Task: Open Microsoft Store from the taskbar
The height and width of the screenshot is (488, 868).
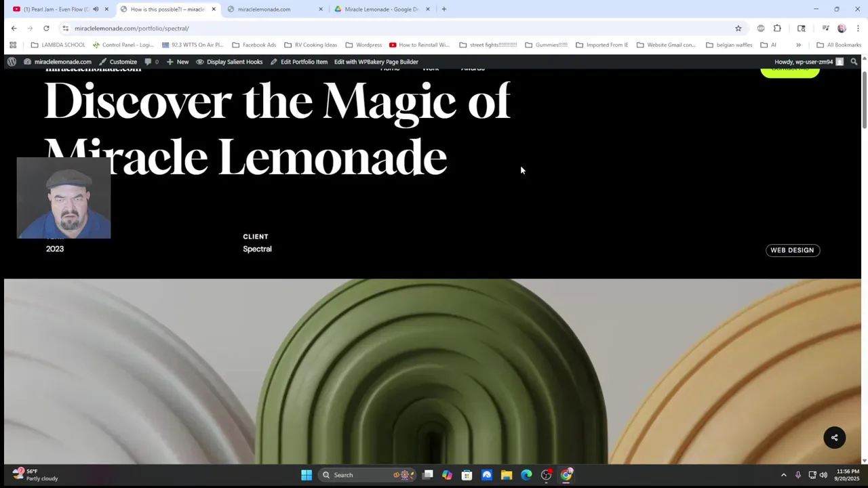Action: click(467, 475)
